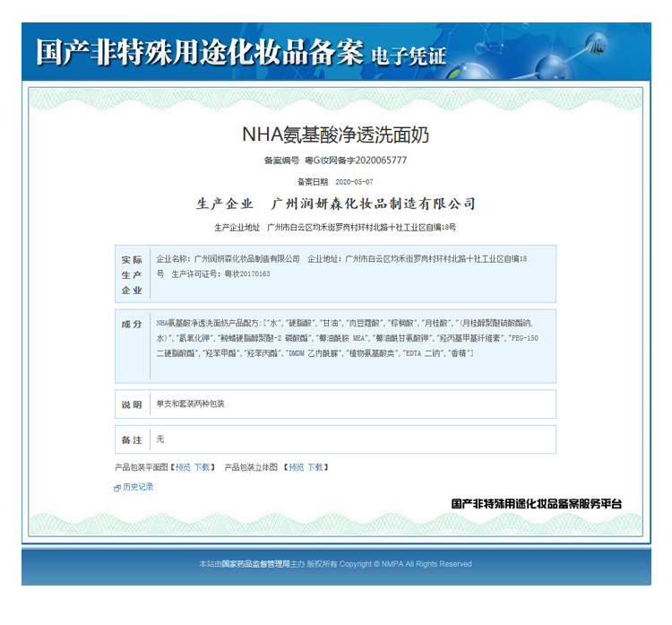Click the 电子凭证 banner text
The height and width of the screenshot is (625, 672).
tap(409, 56)
